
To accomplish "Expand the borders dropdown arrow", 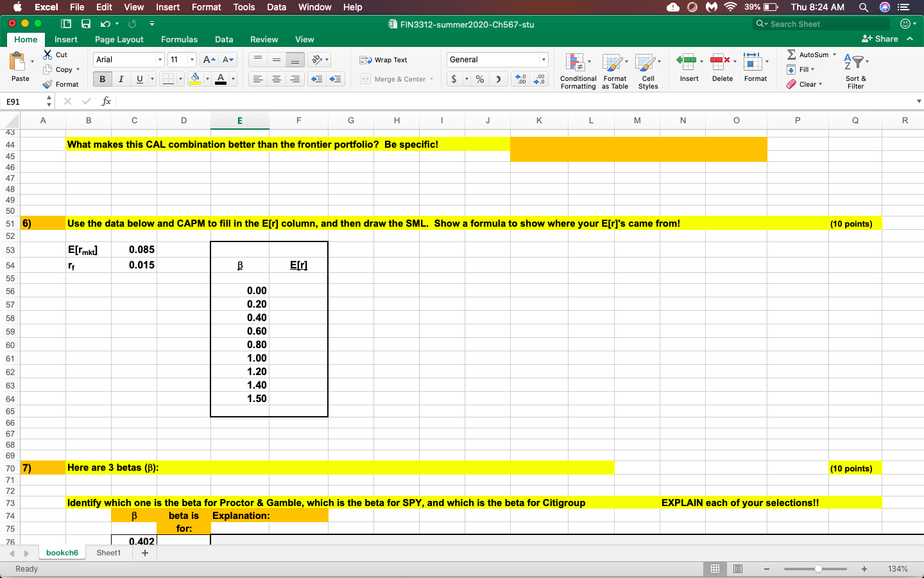I will coord(180,79).
